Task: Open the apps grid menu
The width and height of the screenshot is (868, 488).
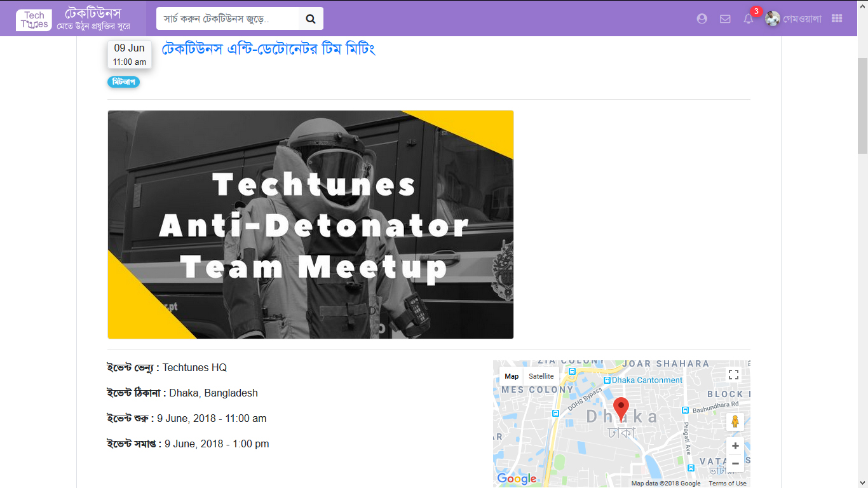Action: [x=837, y=19]
